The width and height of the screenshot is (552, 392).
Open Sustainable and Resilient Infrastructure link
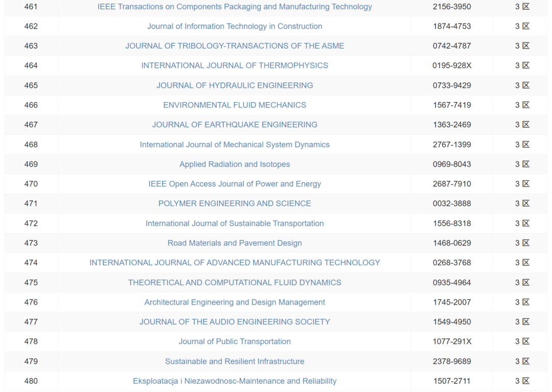[x=235, y=361]
